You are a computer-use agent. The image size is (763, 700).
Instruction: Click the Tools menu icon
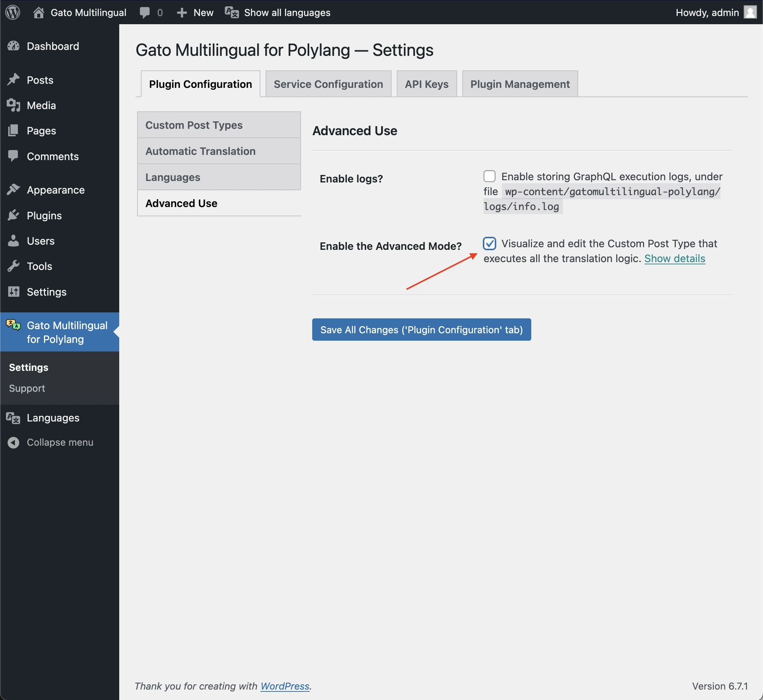pyautogui.click(x=13, y=266)
